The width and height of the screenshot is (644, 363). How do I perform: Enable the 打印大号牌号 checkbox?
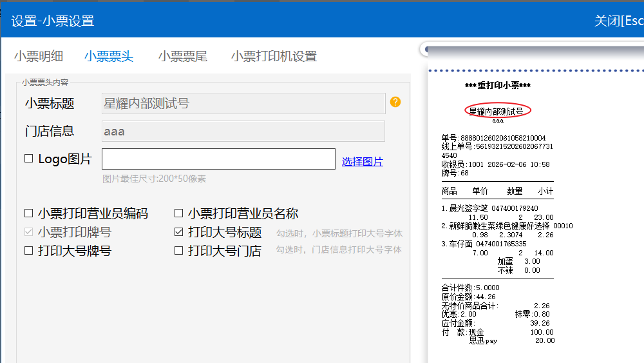[28, 251]
